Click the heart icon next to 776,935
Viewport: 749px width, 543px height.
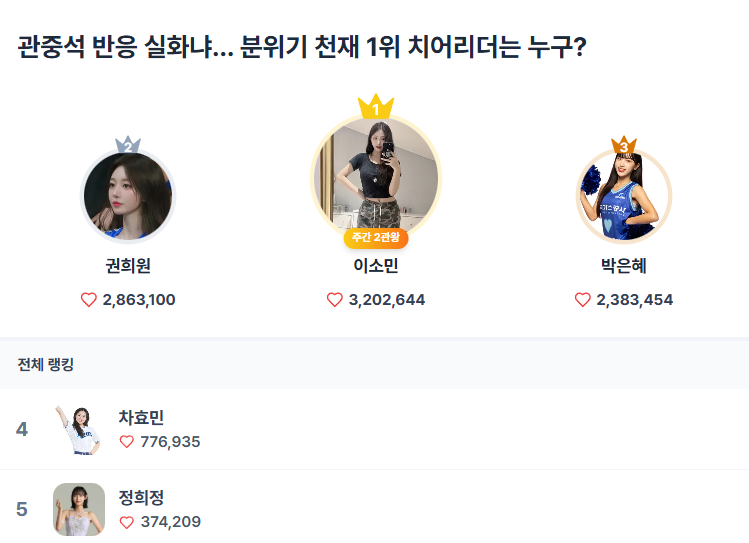coord(126,442)
